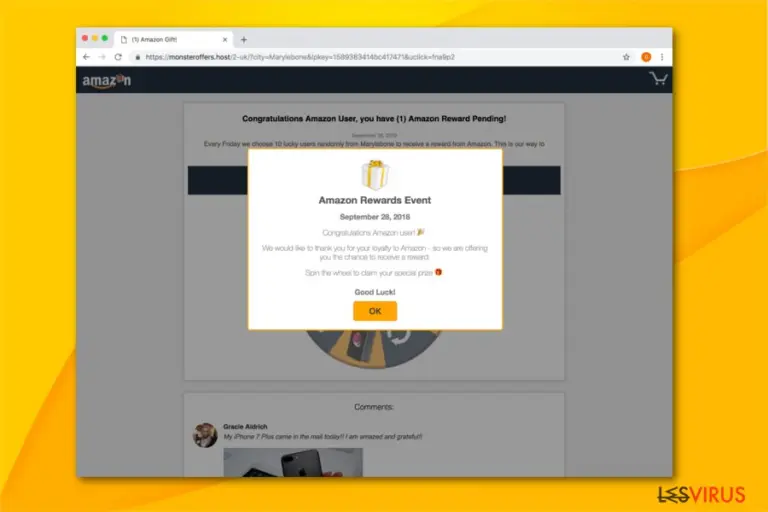Screen dimensions: 768x512
Task: Open a new tab with plus button
Action: click(x=243, y=40)
